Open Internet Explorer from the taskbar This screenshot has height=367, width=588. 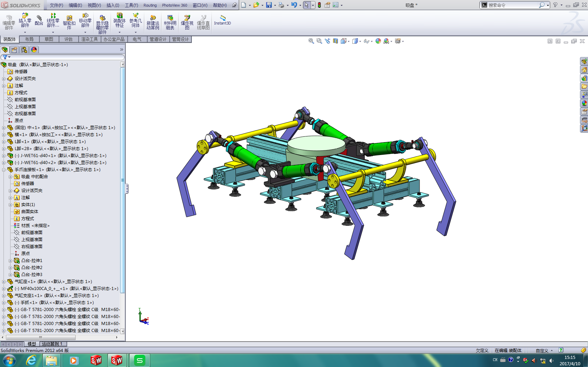click(31, 360)
